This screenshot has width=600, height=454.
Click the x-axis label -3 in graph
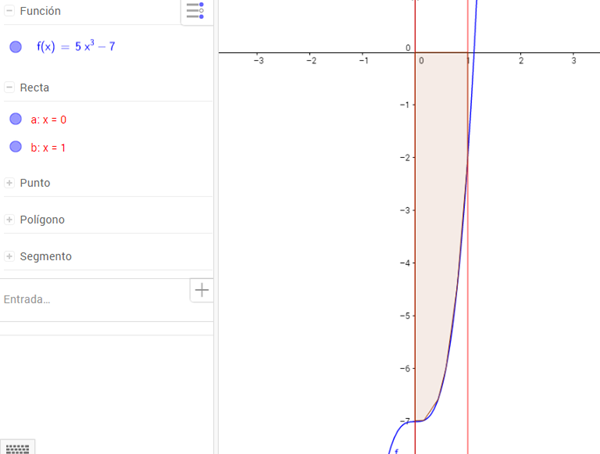click(259, 60)
